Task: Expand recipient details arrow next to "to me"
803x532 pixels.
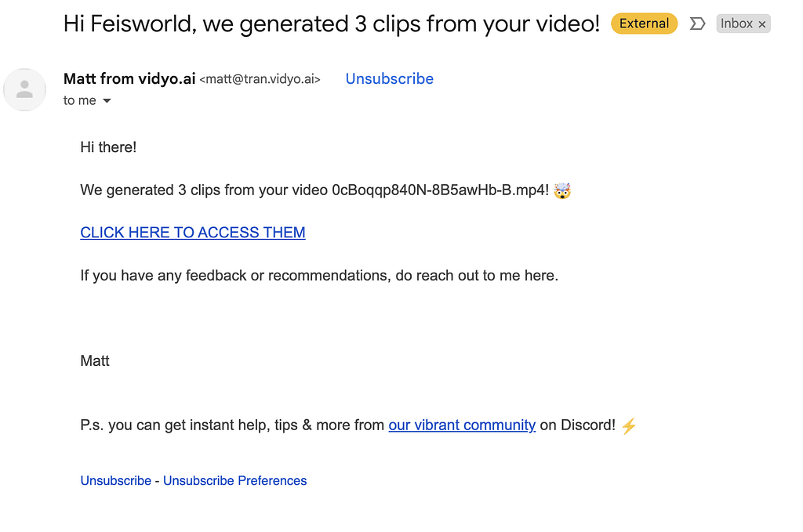Action: pos(107,101)
